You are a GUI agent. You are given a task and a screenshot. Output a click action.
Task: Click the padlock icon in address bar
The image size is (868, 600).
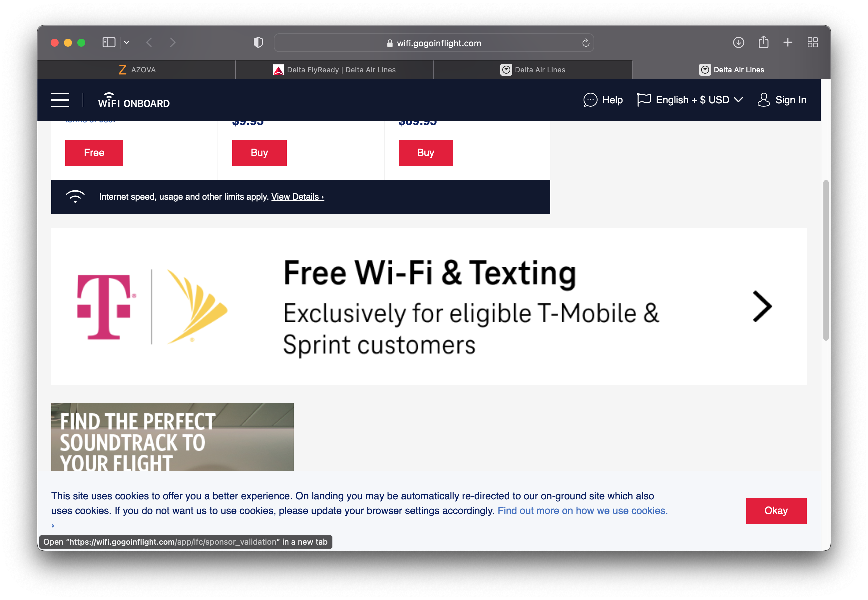click(x=389, y=43)
